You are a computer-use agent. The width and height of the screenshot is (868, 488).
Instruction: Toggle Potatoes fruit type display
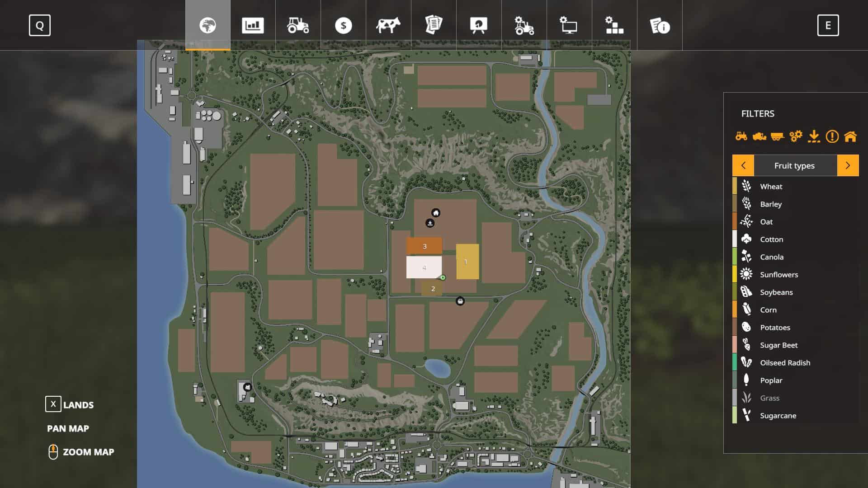(x=795, y=327)
